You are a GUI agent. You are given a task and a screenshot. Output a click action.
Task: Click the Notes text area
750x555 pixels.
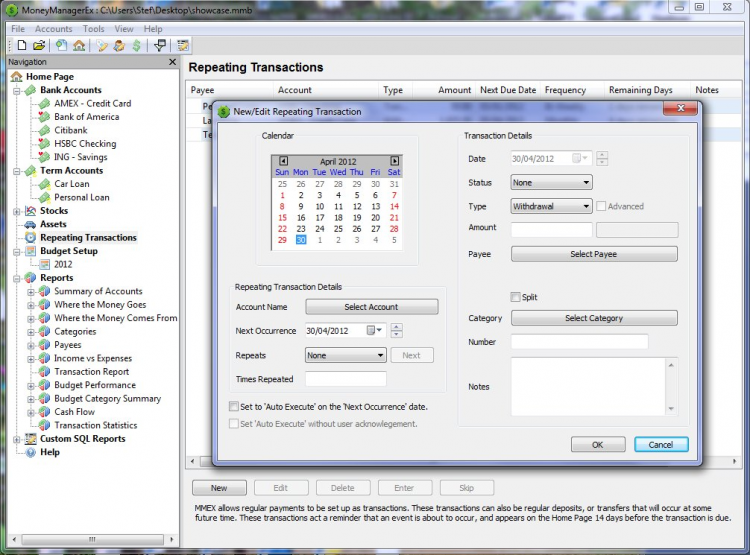tap(593, 387)
